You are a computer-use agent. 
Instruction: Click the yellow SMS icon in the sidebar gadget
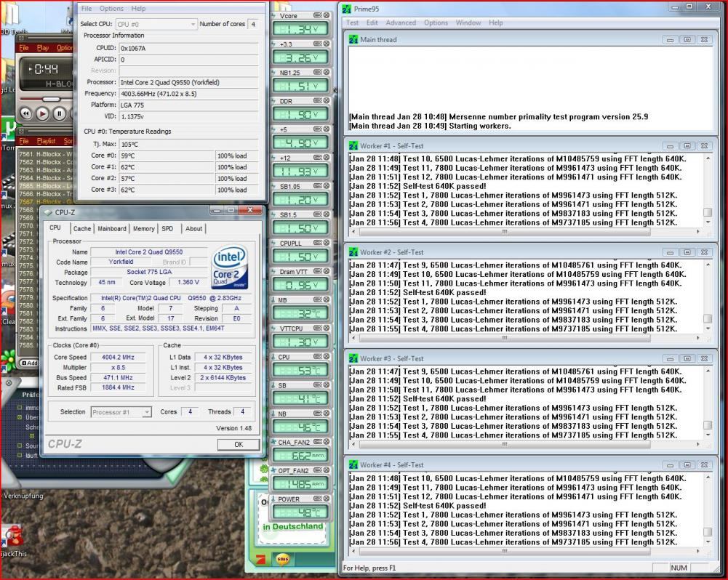coord(282,559)
